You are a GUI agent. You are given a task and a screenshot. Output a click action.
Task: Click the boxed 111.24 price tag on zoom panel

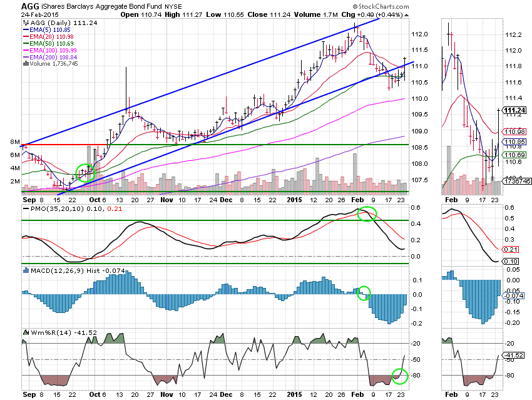point(514,110)
